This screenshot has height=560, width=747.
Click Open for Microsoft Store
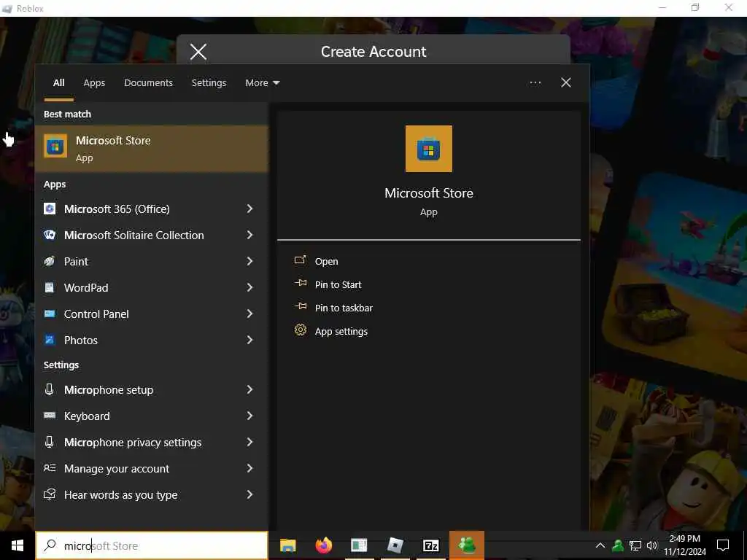tap(326, 262)
